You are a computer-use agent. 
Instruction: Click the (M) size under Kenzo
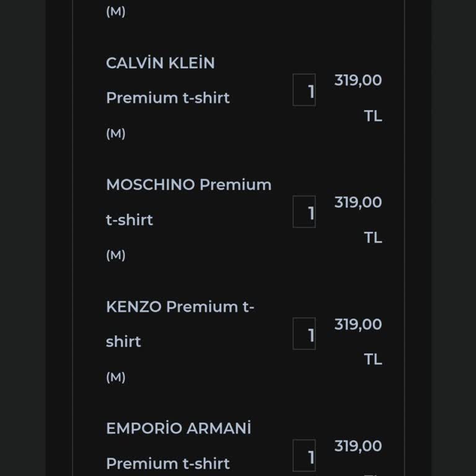pyautogui.click(x=116, y=377)
